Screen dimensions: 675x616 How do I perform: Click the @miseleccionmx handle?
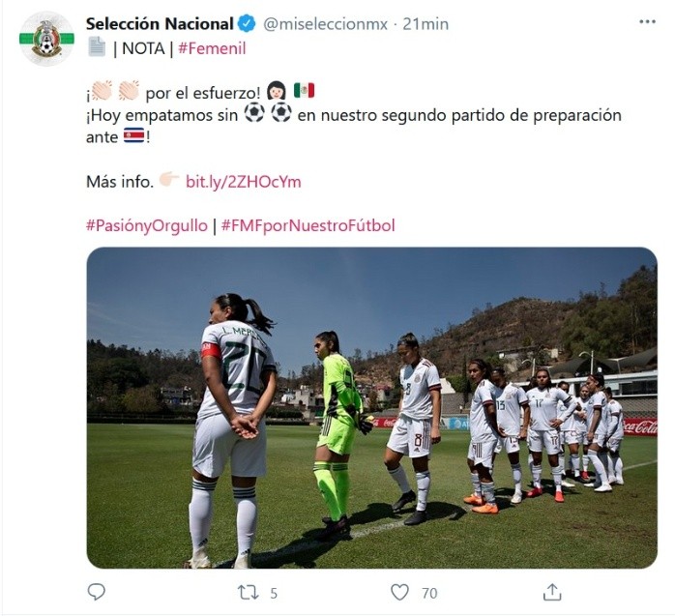tap(325, 24)
